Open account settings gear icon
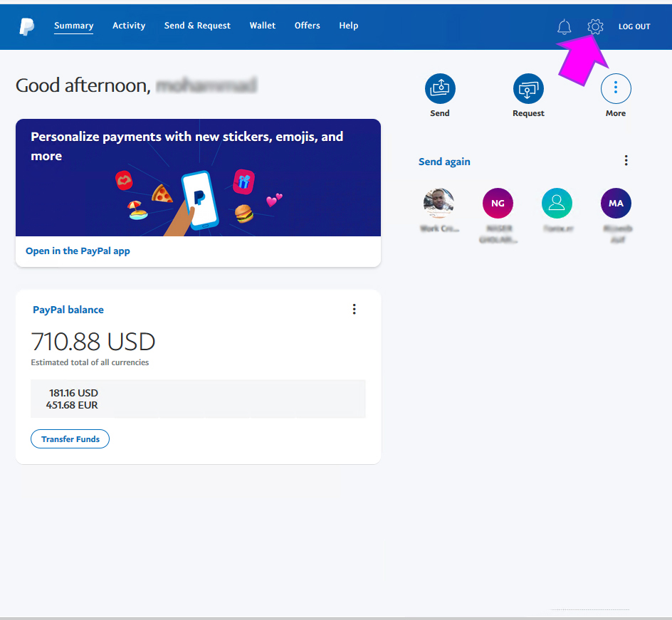Viewport: 672px width, 620px height. 595,26
